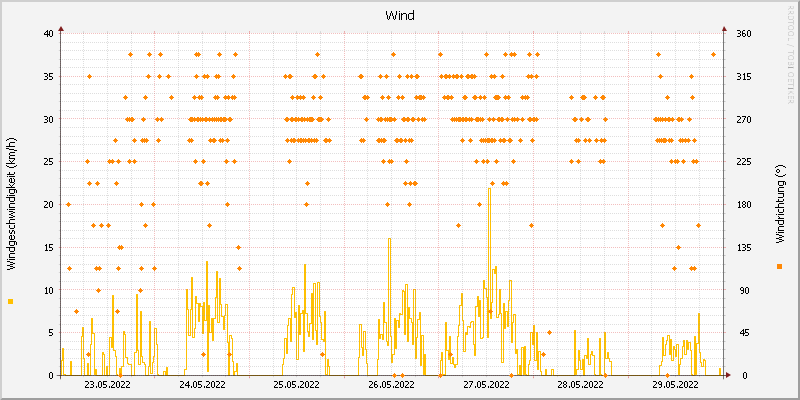
Task: Click the date label 23.05.2022
Action: (107, 384)
